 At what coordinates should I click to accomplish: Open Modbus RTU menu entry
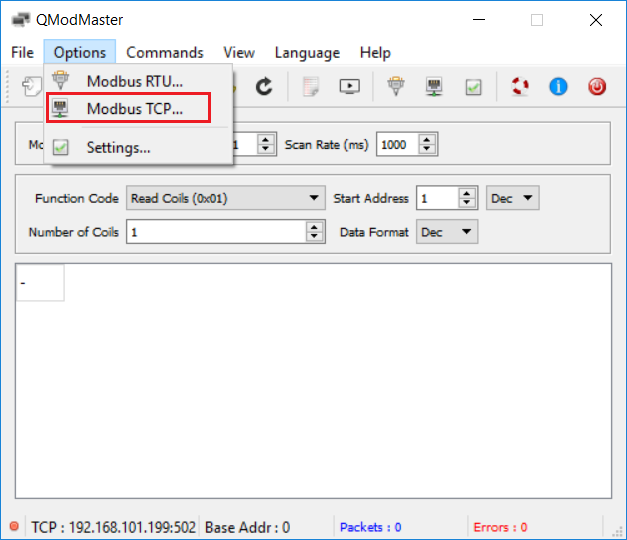pos(138,81)
